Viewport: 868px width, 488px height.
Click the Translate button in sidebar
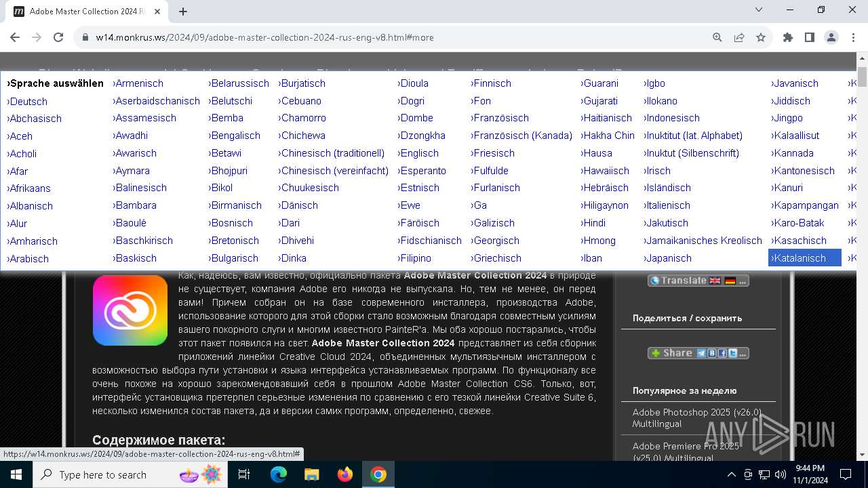698,281
